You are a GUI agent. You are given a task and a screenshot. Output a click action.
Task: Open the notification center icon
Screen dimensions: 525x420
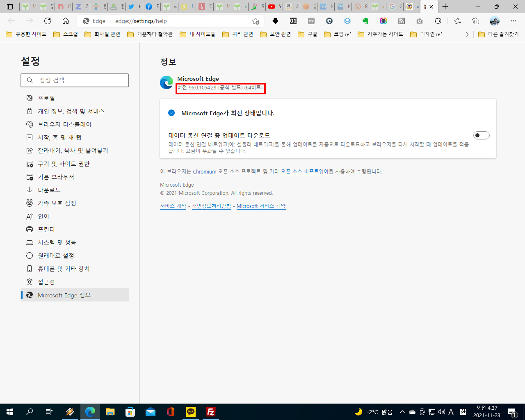tap(512, 412)
